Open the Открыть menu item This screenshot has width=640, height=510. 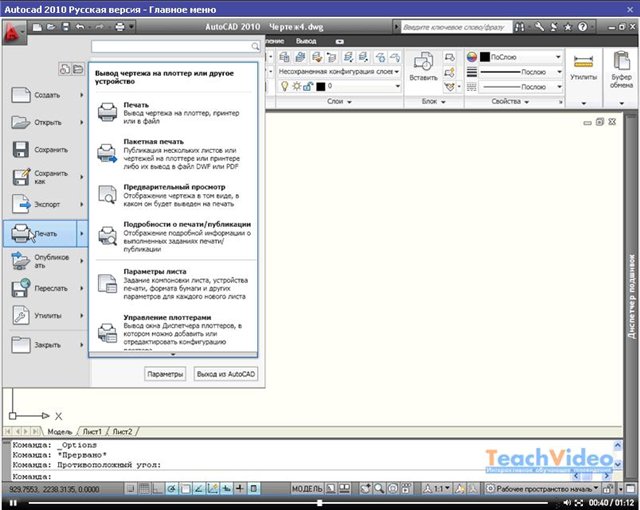(x=46, y=122)
